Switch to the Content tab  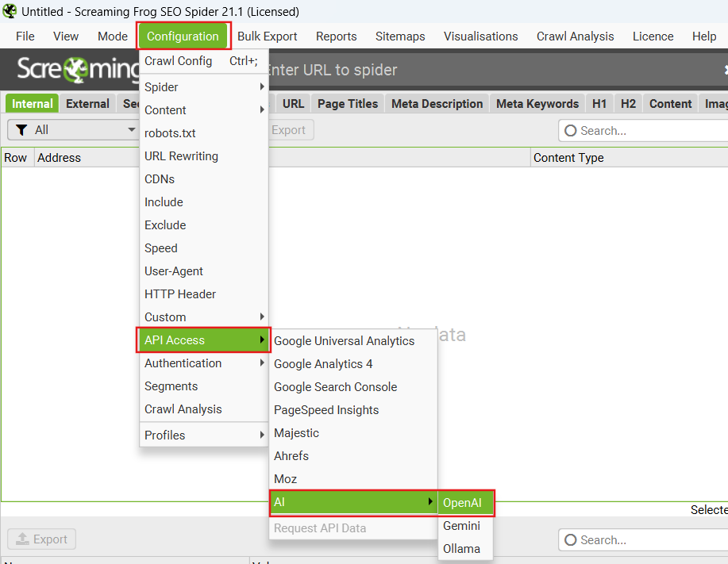(x=670, y=103)
